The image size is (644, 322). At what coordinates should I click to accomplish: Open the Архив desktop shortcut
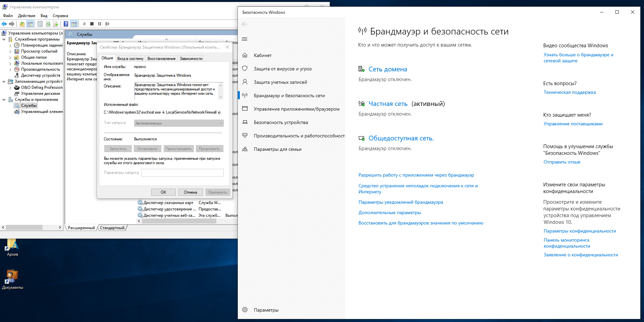point(12,248)
